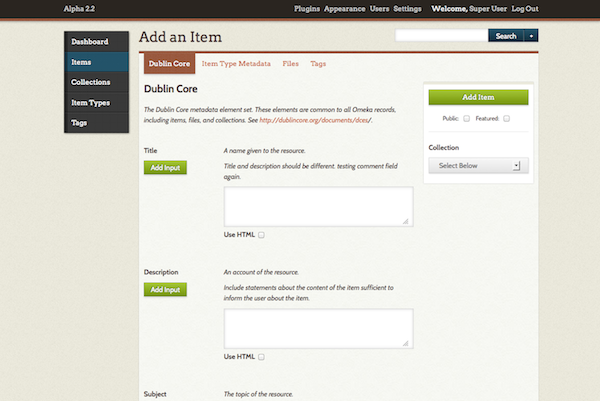Screen dimensions: 600x401
Task: Click into the Title text area
Action: [x=318, y=207]
